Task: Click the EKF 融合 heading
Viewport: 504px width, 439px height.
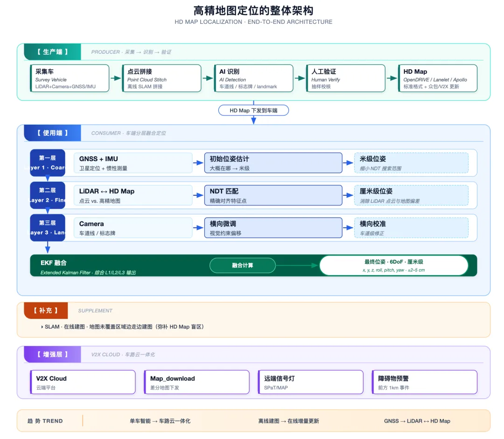Action: click(53, 263)
